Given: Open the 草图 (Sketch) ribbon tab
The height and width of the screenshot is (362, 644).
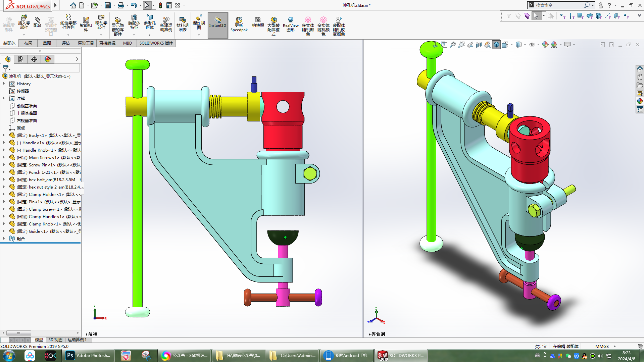Looking at the screenshot, I should coord(47,43).
